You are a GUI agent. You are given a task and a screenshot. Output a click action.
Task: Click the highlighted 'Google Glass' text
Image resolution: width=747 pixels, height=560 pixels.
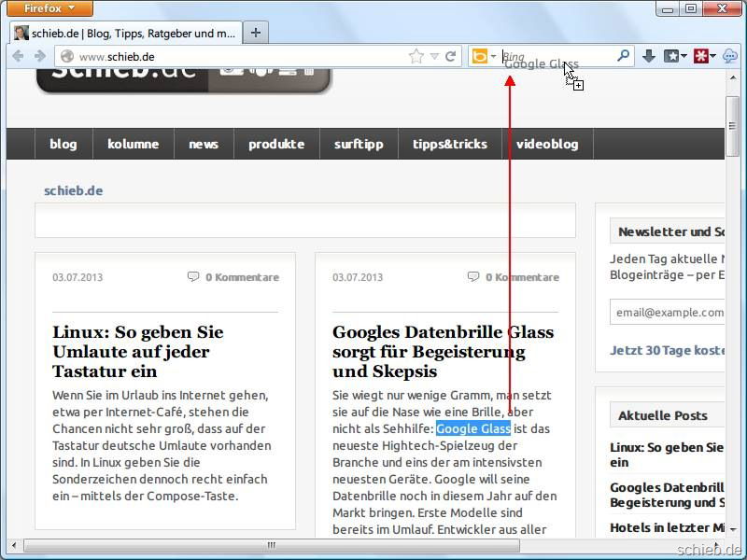coord(473,428)
